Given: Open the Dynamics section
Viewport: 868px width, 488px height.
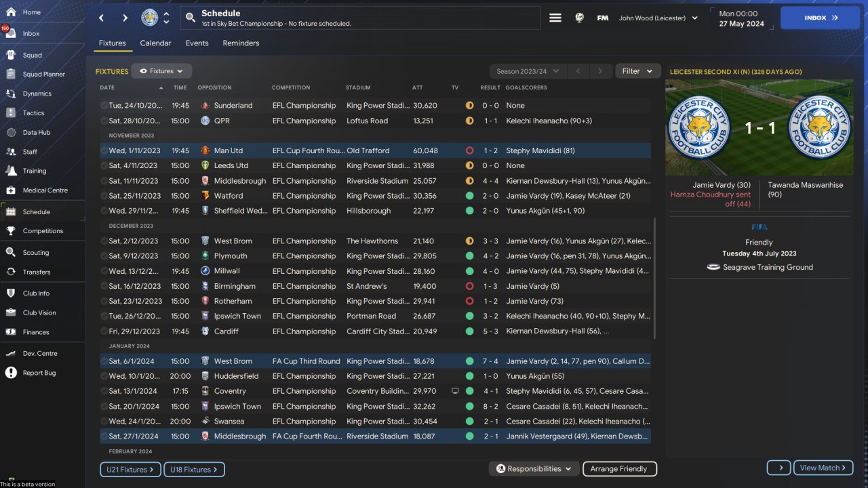Looking at the screenshot, I should (x=37, y=94).
